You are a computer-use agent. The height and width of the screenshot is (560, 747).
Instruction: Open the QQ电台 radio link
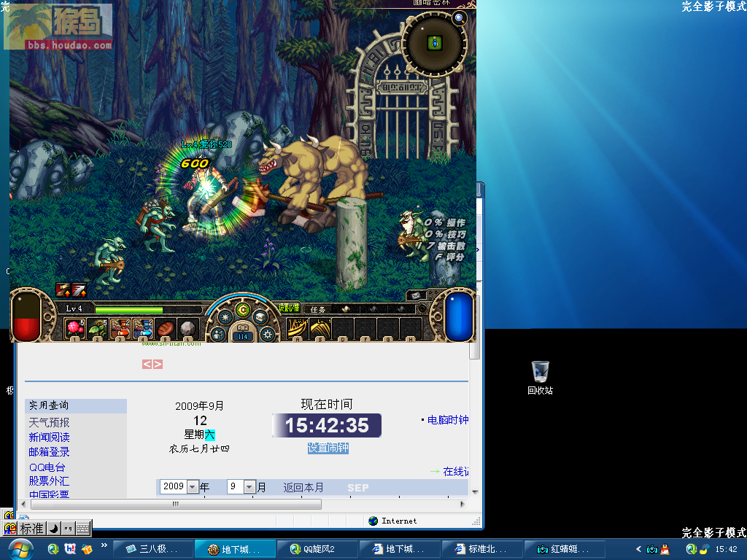coord(47,467)
